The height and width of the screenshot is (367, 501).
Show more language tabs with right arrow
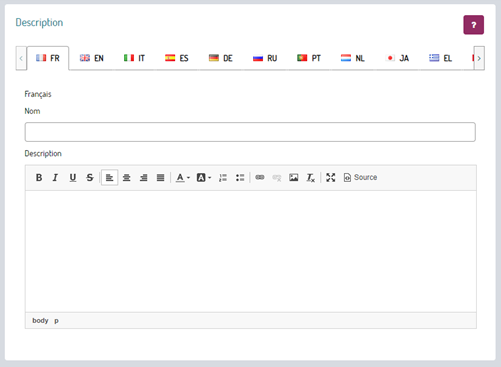click(x=479, y=58)
